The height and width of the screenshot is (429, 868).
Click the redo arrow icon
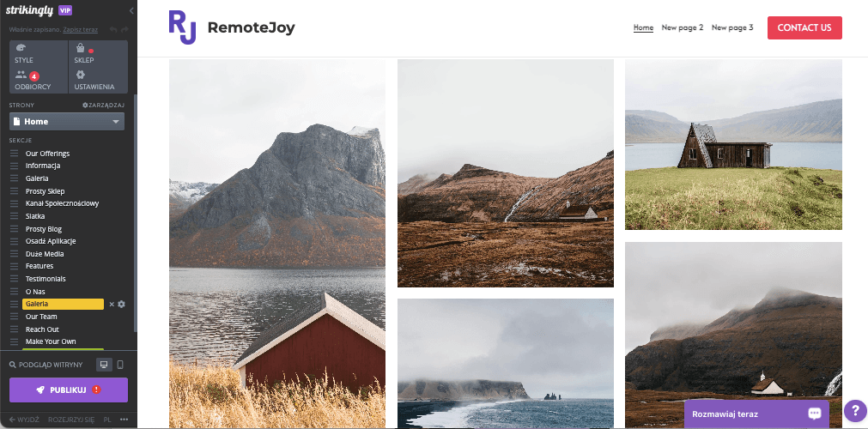(x=124, y=29)
